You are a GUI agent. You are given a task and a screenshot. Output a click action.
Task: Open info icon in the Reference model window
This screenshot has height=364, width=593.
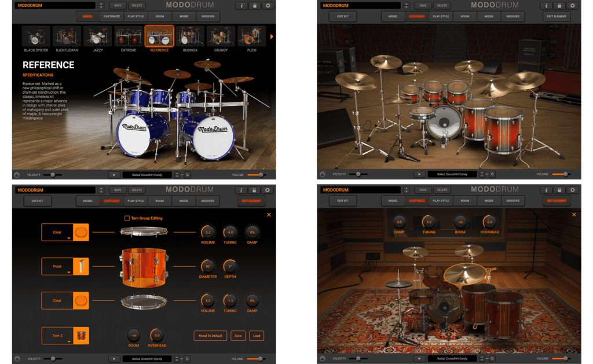tap(241, 6)
